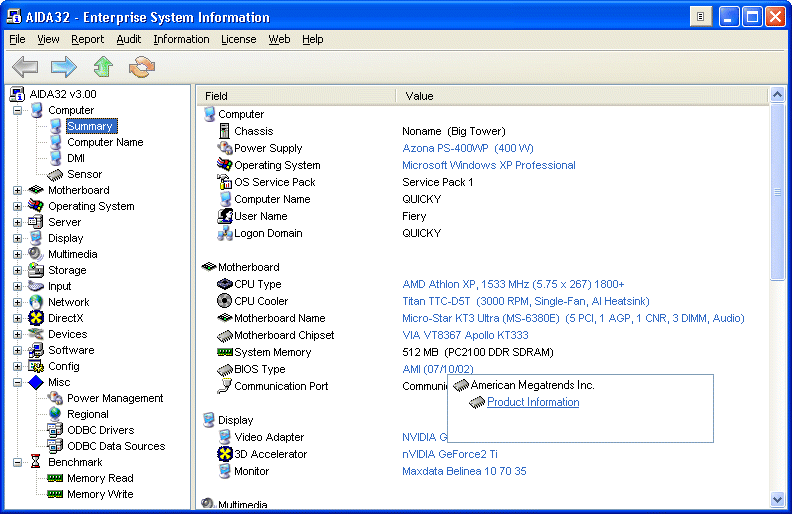
Task: Click the orange Refresh toolbar icon
Action: [142, 67]
